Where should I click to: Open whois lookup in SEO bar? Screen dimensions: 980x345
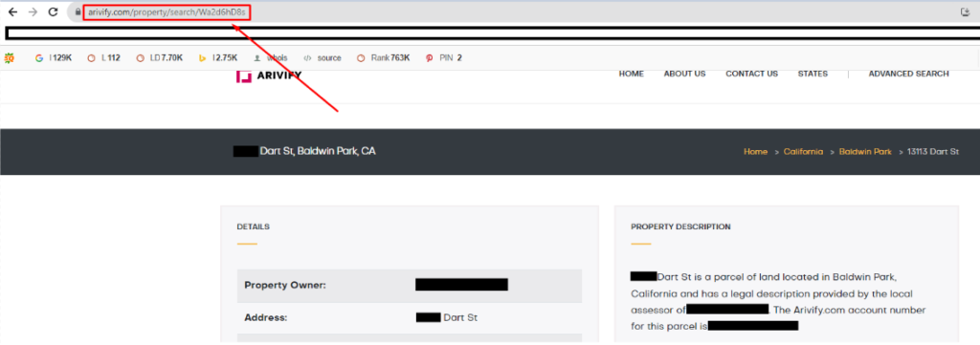click(271, 58)
